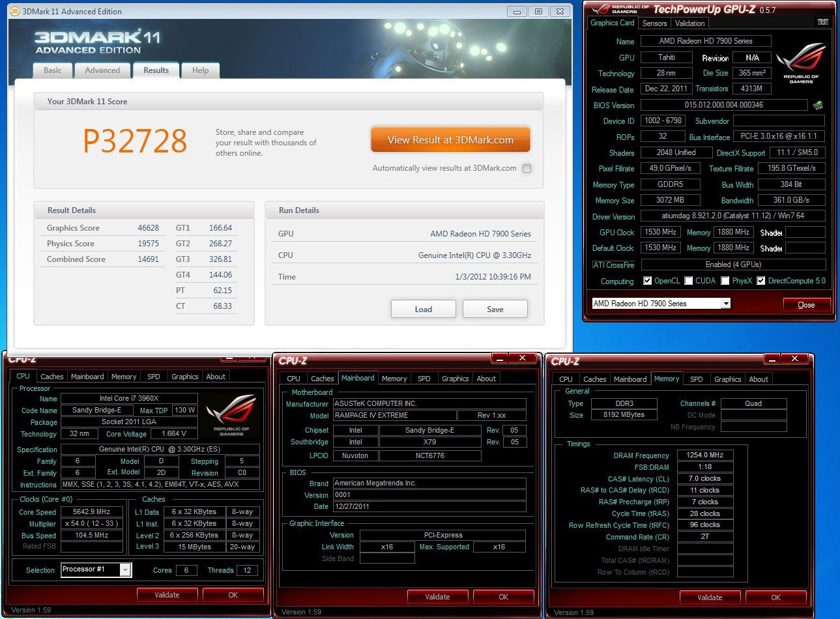Click the BIOS Date value 12/27/2011
Image resolution: width=840 pixels, height=619 pixels.
[429, 506]
